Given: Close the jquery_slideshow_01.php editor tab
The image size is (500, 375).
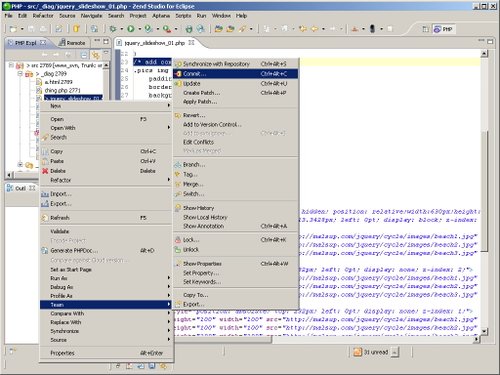Looking at the screenshot, I should pyautogui.click(x=191, y=43).
